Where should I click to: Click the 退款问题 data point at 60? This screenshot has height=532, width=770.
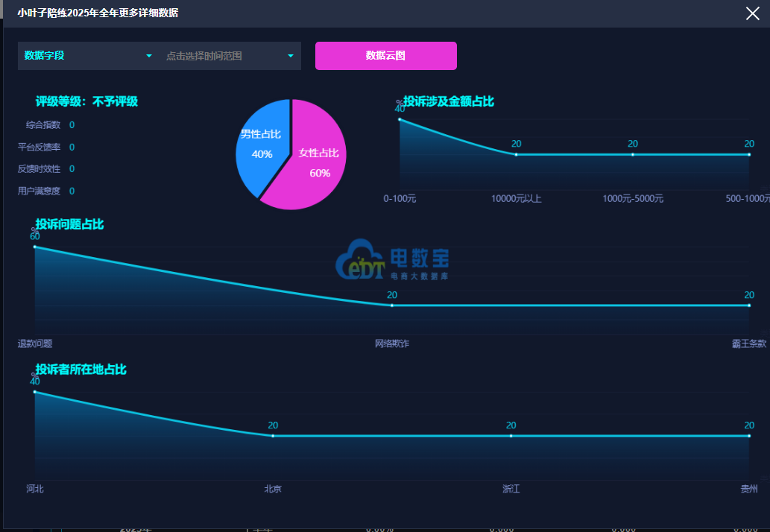pos(35,247)
